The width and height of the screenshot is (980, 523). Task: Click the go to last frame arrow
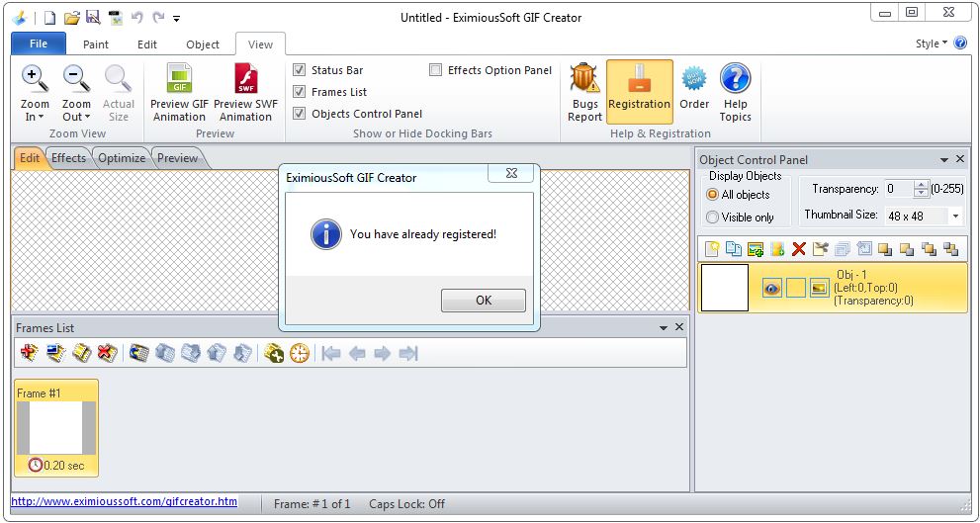(408, 354)
